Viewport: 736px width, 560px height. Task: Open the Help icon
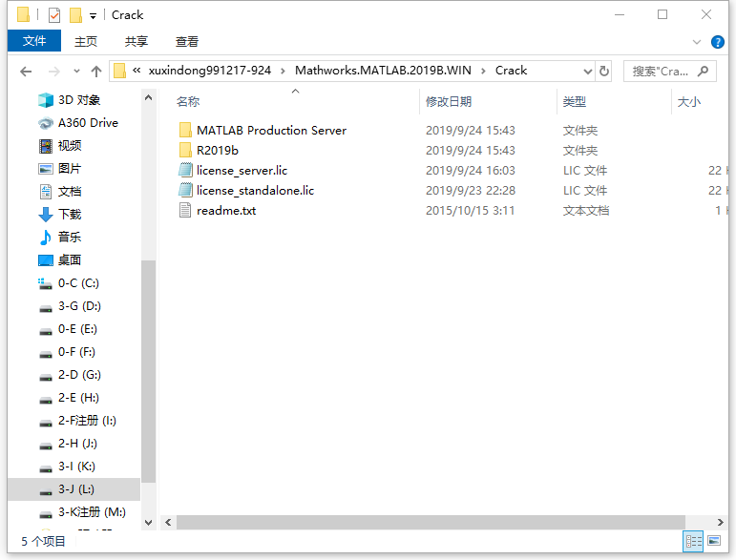pyautogui.click(x=717, y=42)
